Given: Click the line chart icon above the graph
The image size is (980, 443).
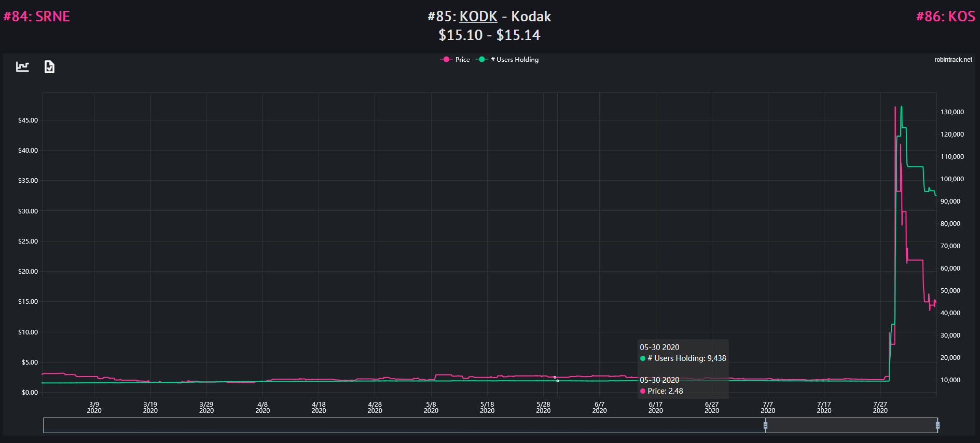Looking at the screenshot, I should pos(22,66).
